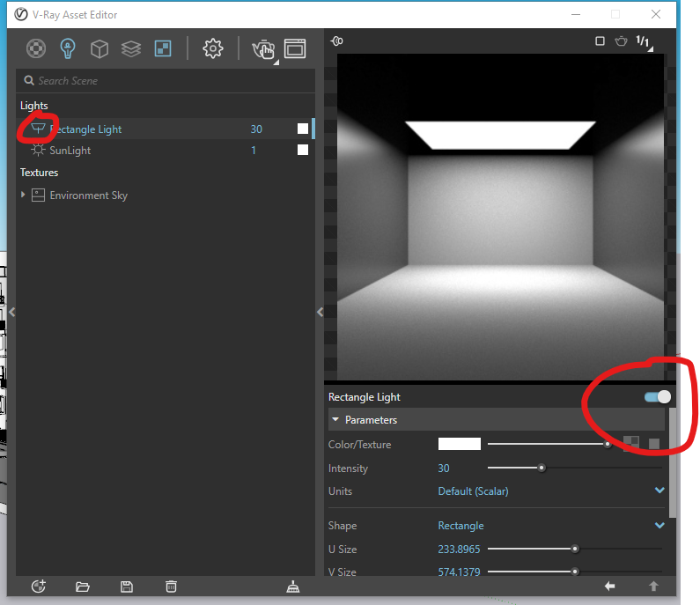
Task: Open the Render Elements layers icon
Action: [131, 48]
